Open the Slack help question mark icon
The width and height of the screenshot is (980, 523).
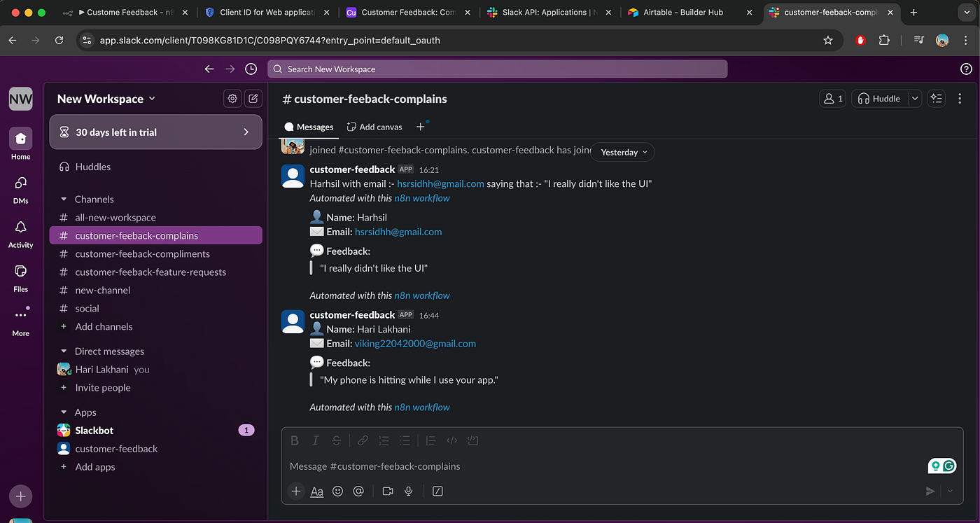coord(966,69)
